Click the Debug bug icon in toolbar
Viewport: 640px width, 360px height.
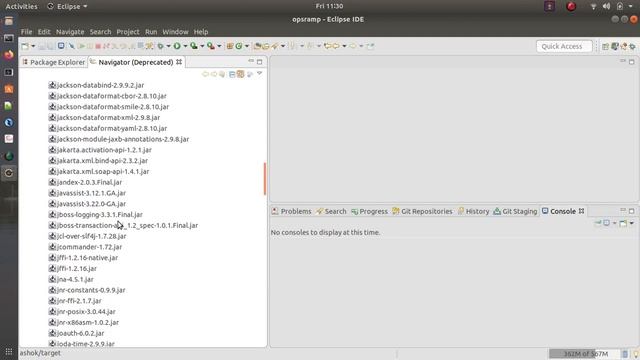160,46
